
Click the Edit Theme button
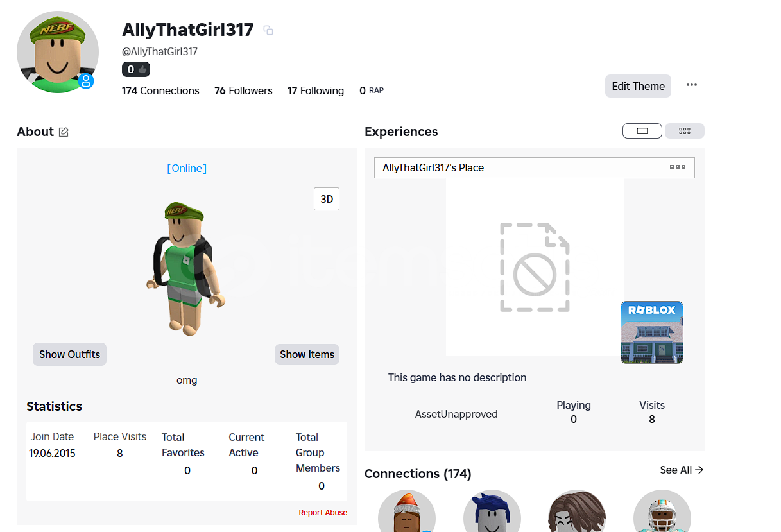(x=638, y=86)
